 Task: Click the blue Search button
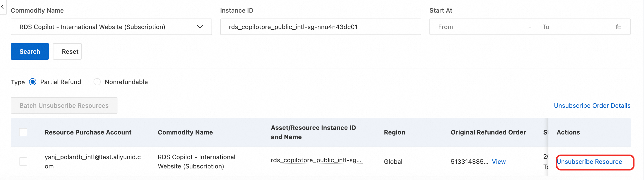[30, 51]
